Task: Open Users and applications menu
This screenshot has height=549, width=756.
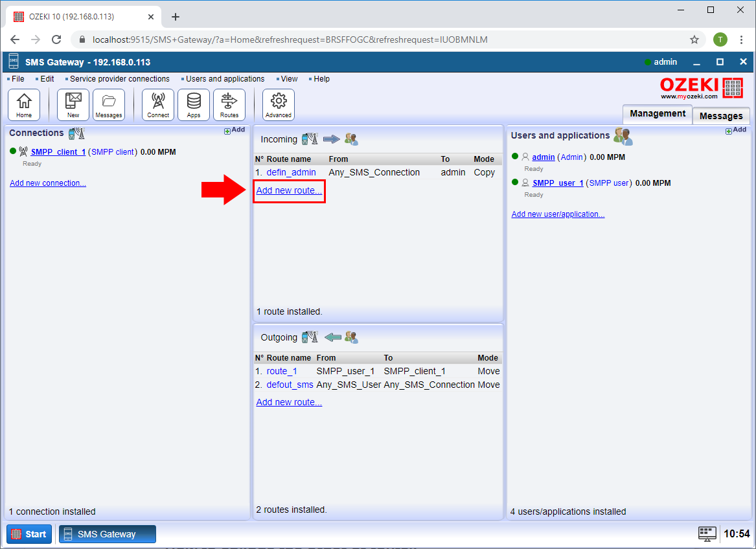Action: 225,79
